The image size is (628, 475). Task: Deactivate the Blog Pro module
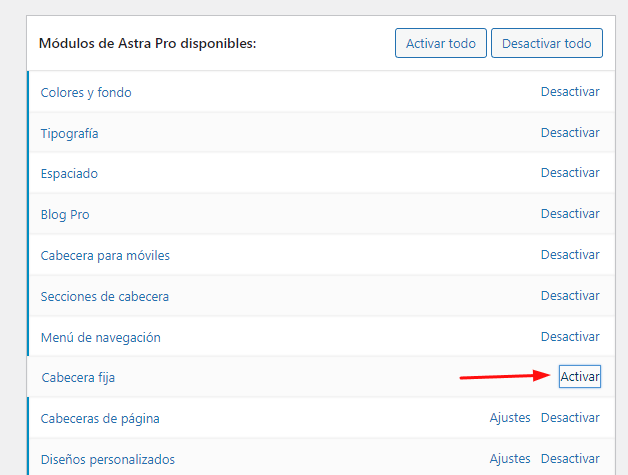[x=570, y=213]
